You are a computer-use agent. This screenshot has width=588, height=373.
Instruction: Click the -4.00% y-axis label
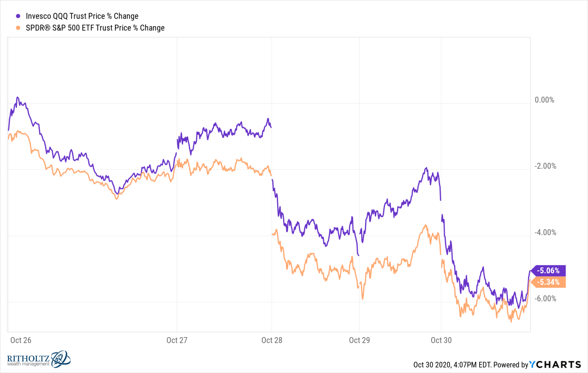pyautogui.click(x=545, y=232)
